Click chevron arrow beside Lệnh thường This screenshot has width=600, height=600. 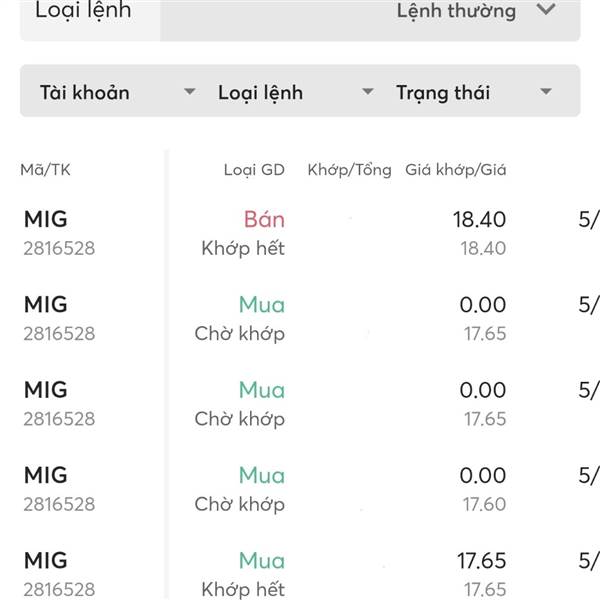[x=545, y=10]
